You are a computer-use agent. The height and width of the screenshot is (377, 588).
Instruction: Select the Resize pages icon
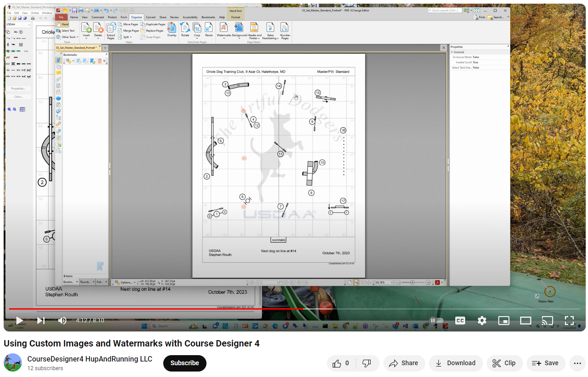pyautogui.click(x=209, y=30)
